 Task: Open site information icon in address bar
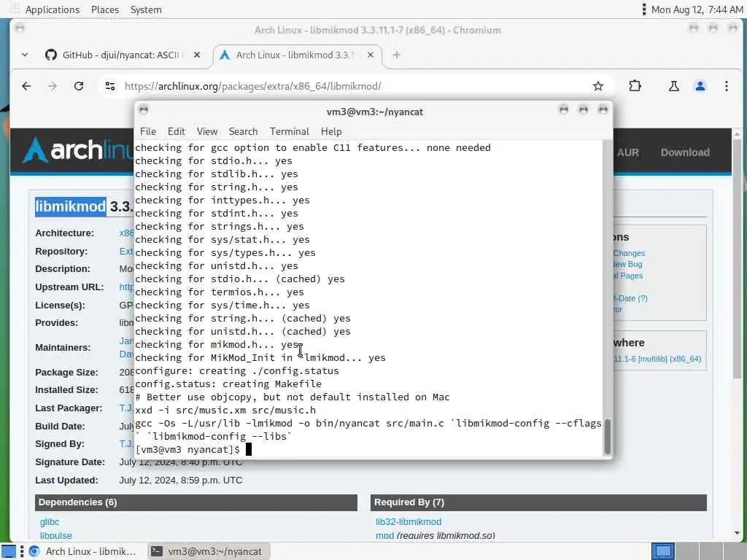tap(110, 86)
